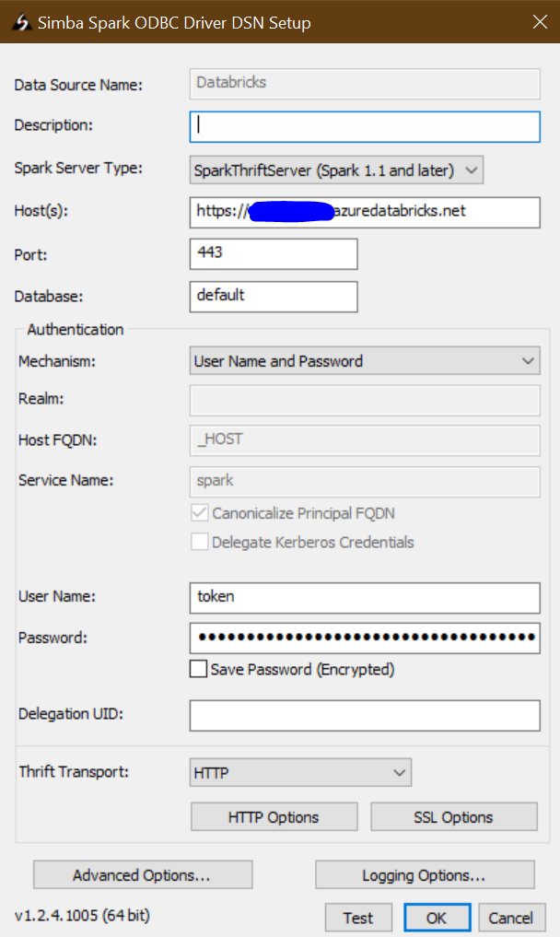The width and height of the screenshot is (560, 937).
Task: Select the Database field with default
Action: pos(274,296)
